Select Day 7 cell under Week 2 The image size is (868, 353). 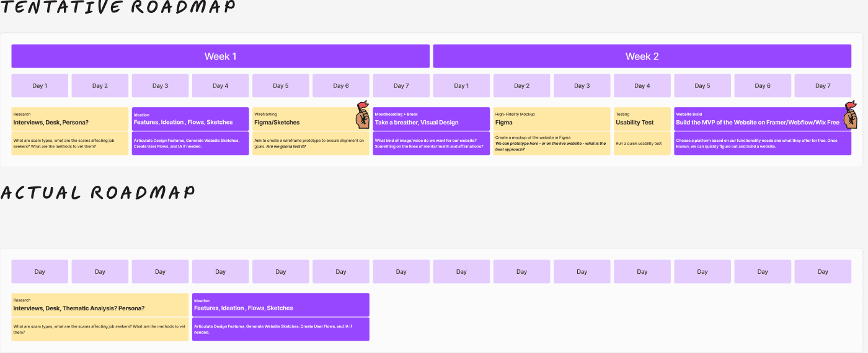pos(823,86)
